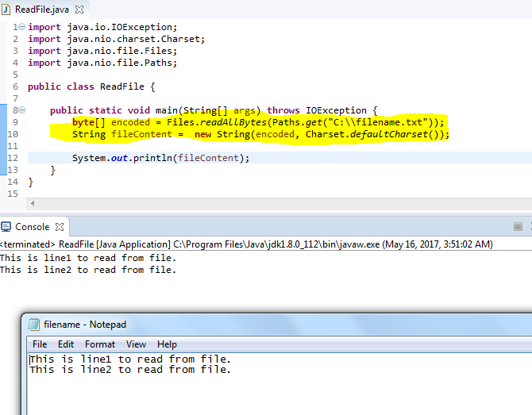Screen dimensions: 532x415
Task: Click line 'import java.nio.file.Paths;'
Action: [102, 63]
